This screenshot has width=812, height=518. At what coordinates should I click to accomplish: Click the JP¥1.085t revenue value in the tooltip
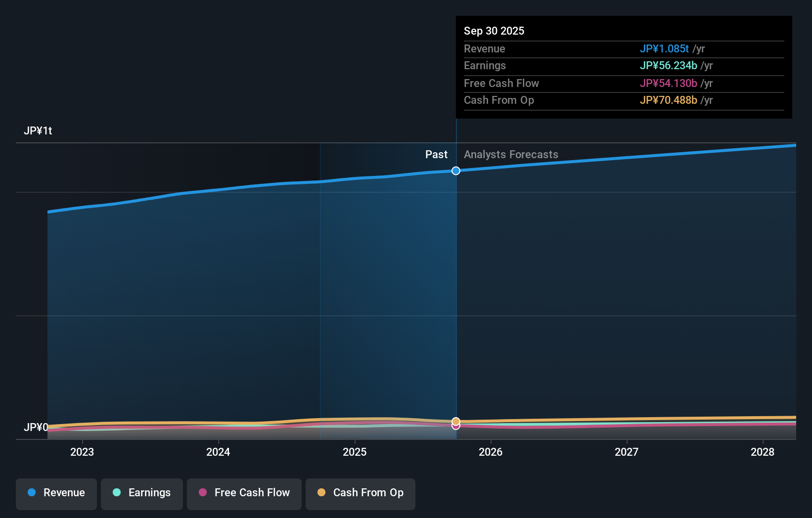(665, 48)
